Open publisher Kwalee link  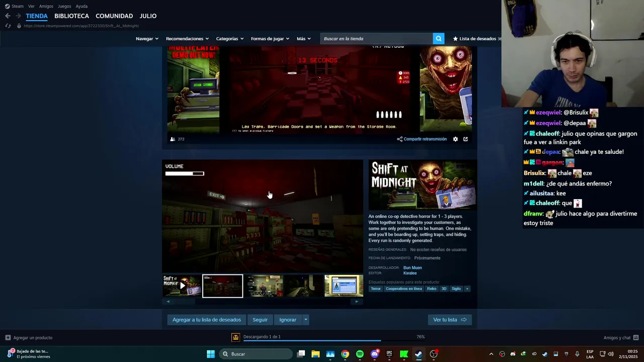pos(410,273)
